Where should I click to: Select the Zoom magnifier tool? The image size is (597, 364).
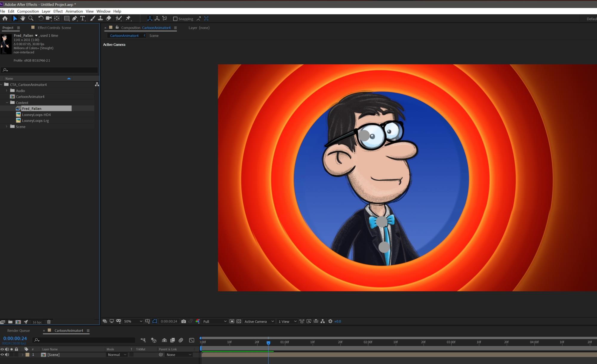[x=30, y=18]
